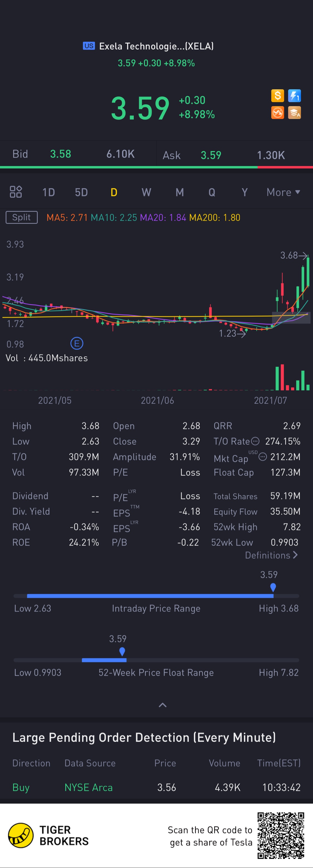The width and height of the screenshot is (313, 868).
Task: Collapse the stats panel with up chevron
Action: click(x=162, y=705)
